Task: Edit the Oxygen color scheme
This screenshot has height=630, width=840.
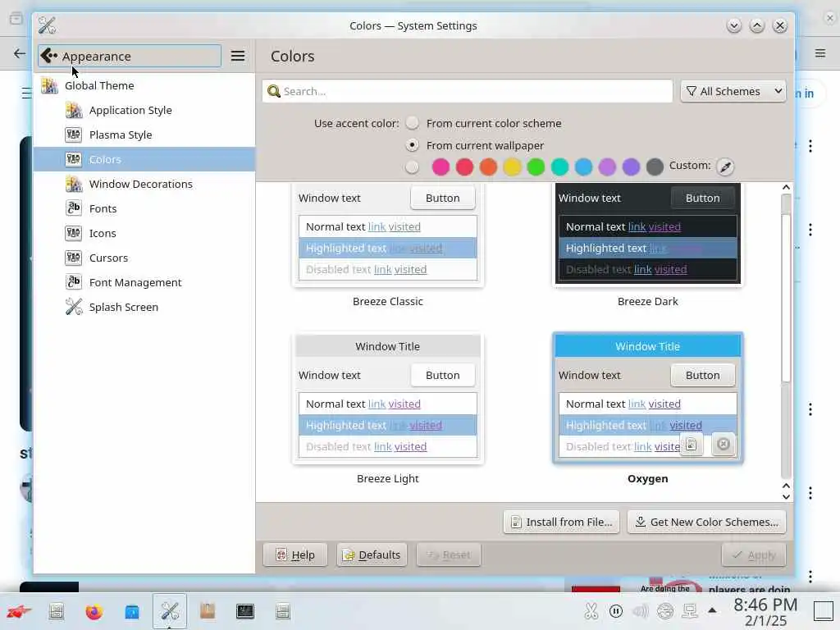Action: 692,444
